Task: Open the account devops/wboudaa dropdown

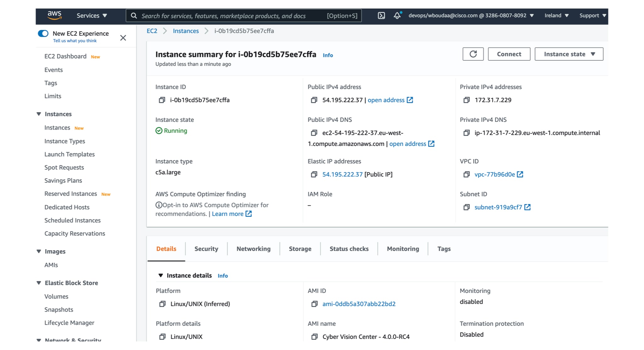Action: [471, 15]
